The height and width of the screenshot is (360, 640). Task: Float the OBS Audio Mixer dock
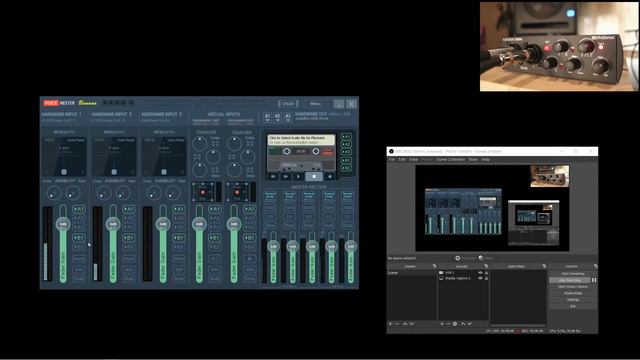(x=544, y=266)
